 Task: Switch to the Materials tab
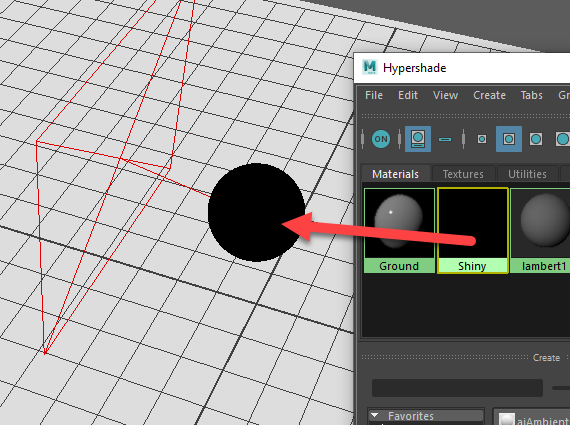click(x=396, y=174)
